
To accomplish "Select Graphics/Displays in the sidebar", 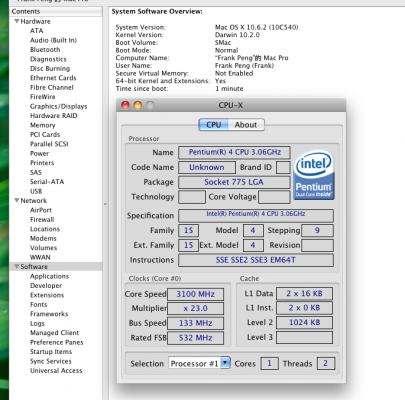I will (x=58, y=106).
